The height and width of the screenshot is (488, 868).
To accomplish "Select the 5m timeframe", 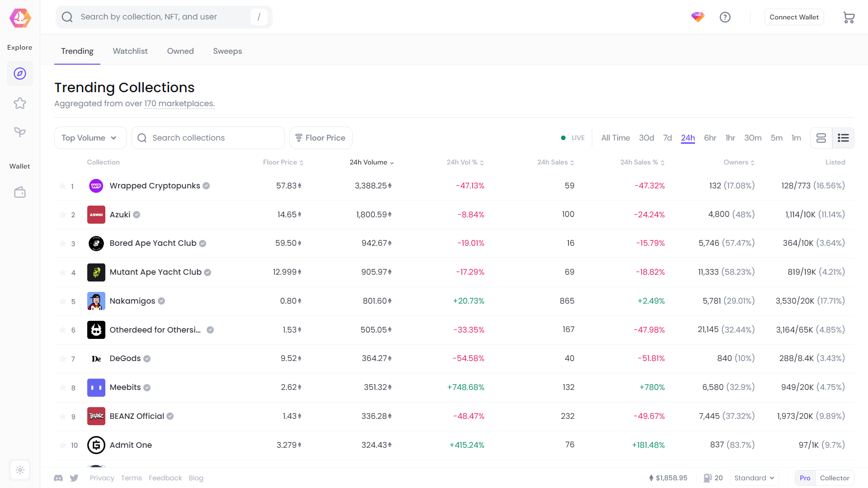I will pos(777,138).
